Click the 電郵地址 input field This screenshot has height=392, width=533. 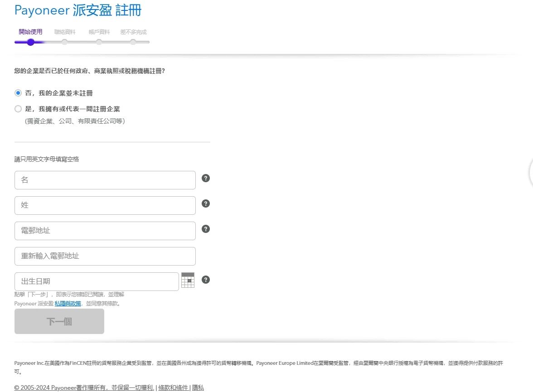click(105, 231)
